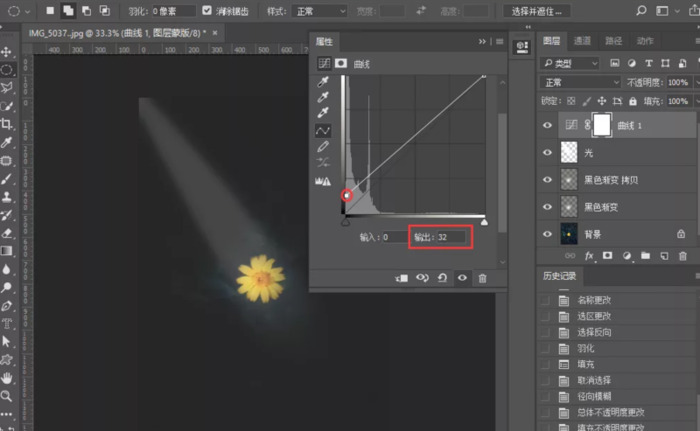Select the Zoom magnifier tool
Viewport: 700px width, 431px height.
pyautogui.click(x=7, y=396)
